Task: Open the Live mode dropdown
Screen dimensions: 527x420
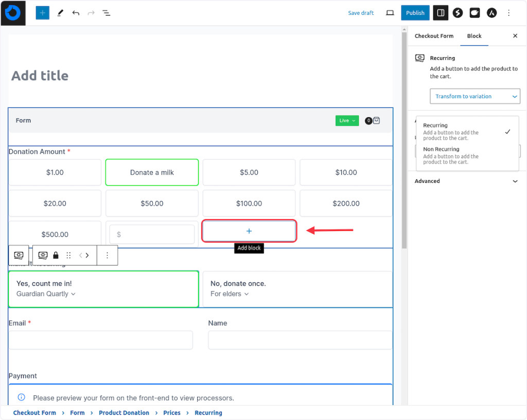Action: [x=347, y=121]
